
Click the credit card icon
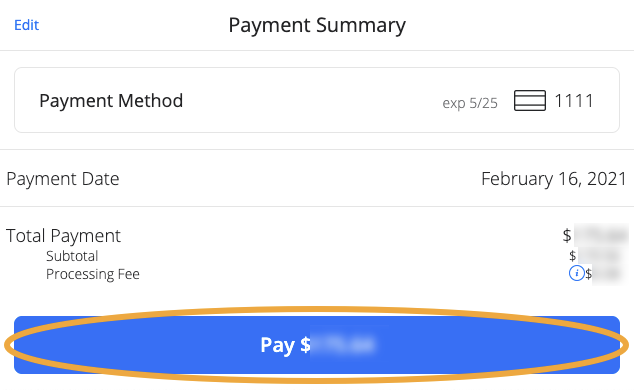coord(530,101)
